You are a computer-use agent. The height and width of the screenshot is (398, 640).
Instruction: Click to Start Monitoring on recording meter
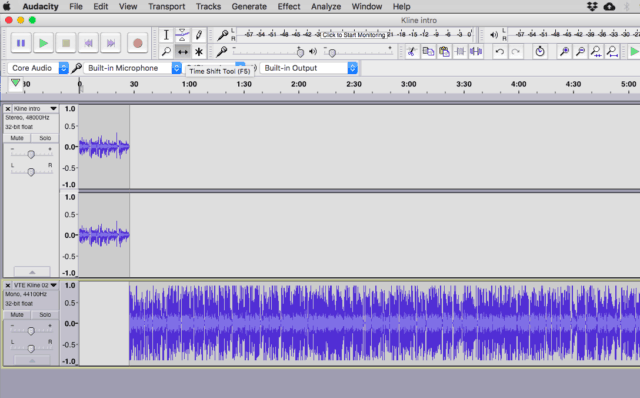354,35
